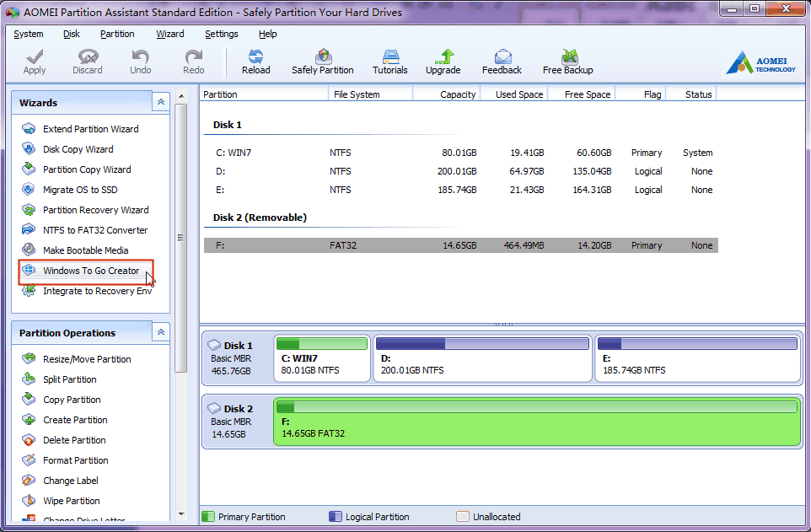Open the Feedback envelope icon
This screenshot has height=532, width=811.
click(502, 56)
